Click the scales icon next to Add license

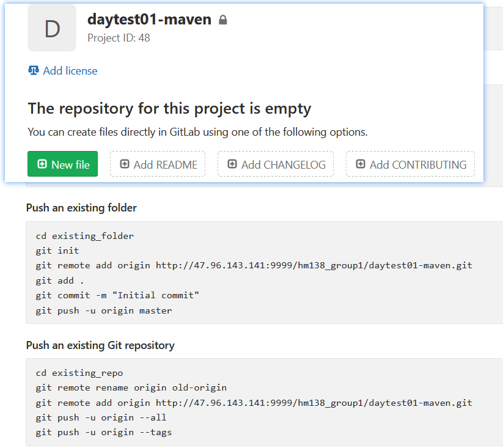point(34,71)
